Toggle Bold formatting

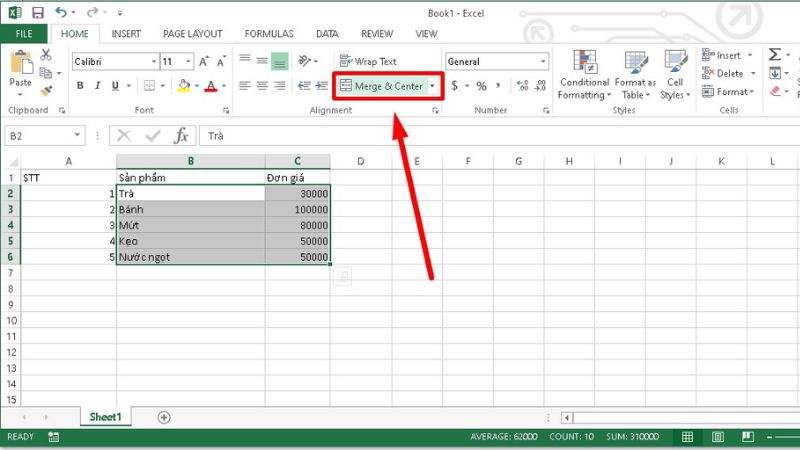80,86
